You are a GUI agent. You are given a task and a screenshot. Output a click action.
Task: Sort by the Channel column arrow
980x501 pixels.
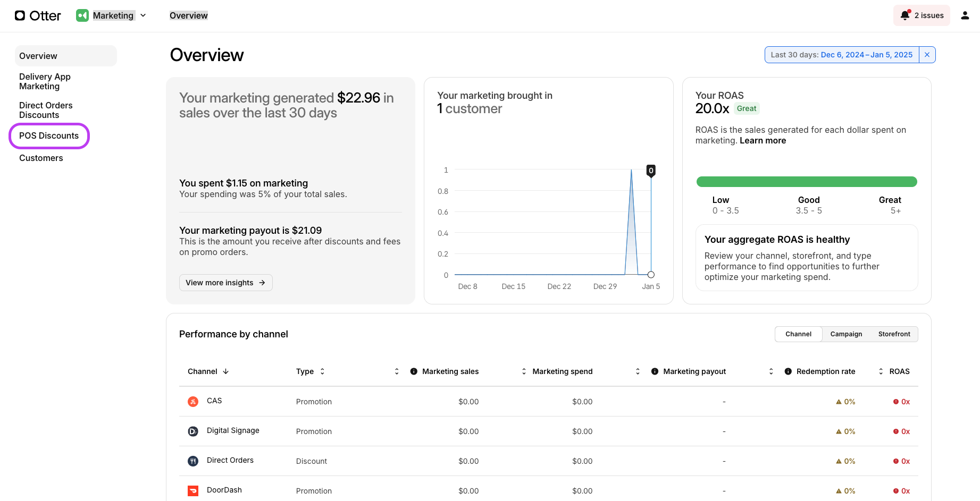coord(226,371)
